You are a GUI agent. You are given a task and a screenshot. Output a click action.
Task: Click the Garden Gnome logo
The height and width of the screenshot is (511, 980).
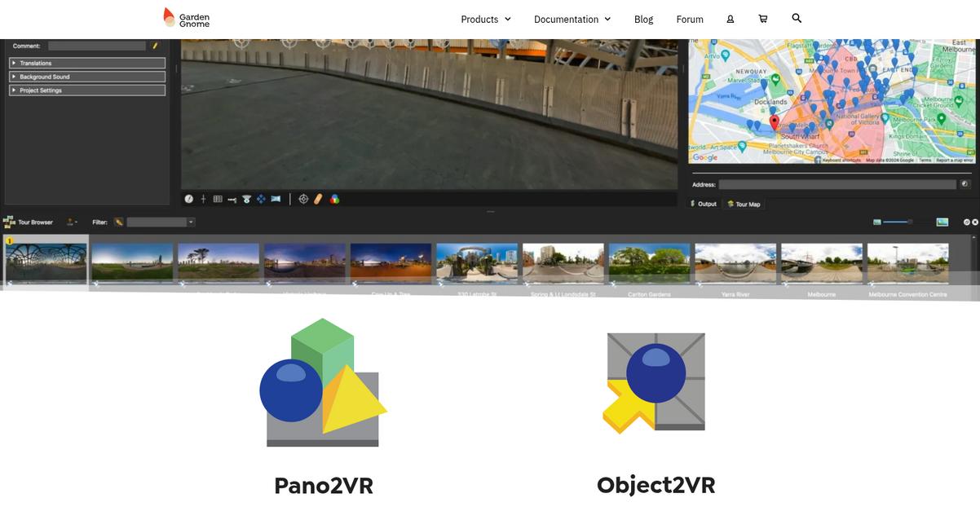pos(187,18)
